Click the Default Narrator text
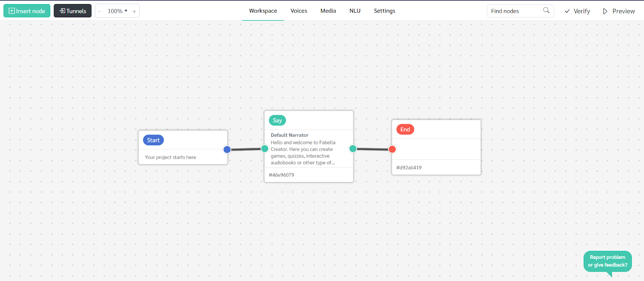This screenshot has width=644, height=281. (x=289, y=135)
